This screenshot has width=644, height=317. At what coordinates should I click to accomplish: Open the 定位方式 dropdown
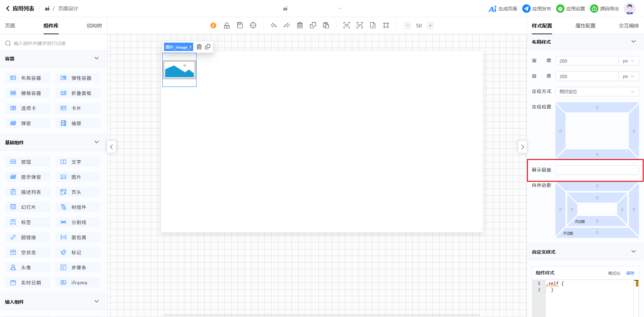coord(597,92)
